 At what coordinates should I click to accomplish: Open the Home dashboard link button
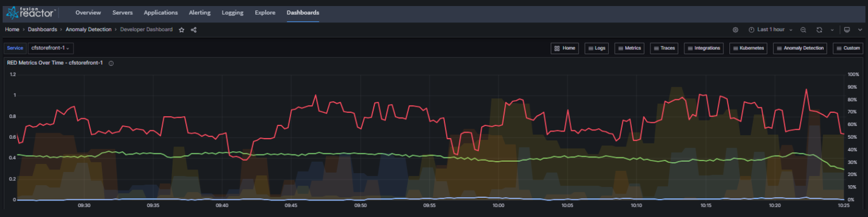click(564, 48)
